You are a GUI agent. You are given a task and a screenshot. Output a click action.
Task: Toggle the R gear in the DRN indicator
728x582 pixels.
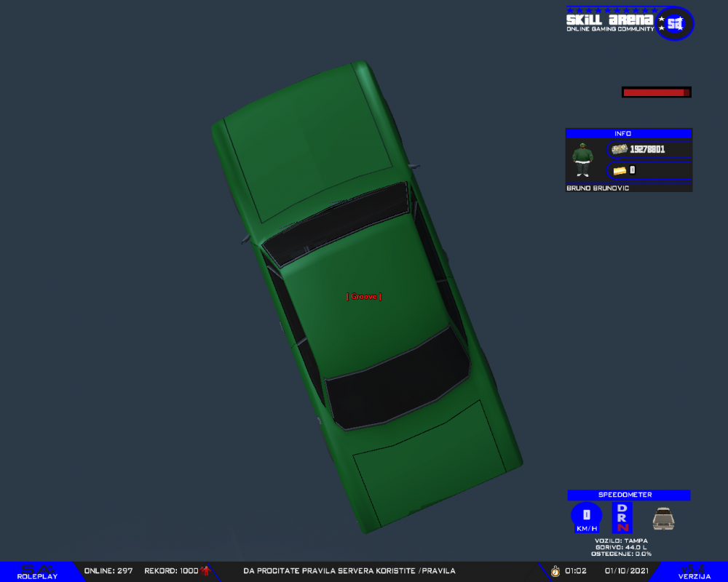[x=621, y=519]
